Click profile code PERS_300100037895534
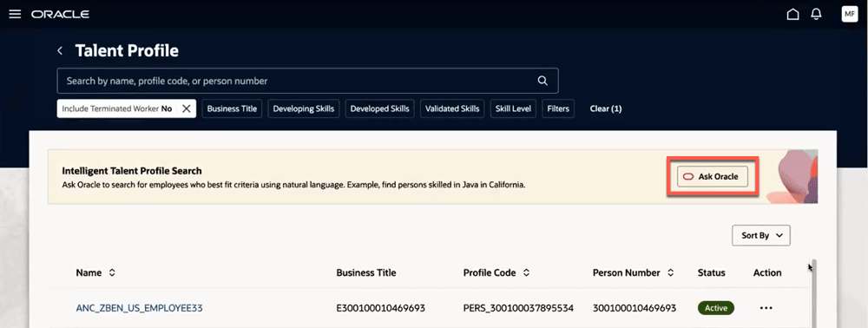Image resolution: width=868 pixels, height=328 pixels. point(518,308)
